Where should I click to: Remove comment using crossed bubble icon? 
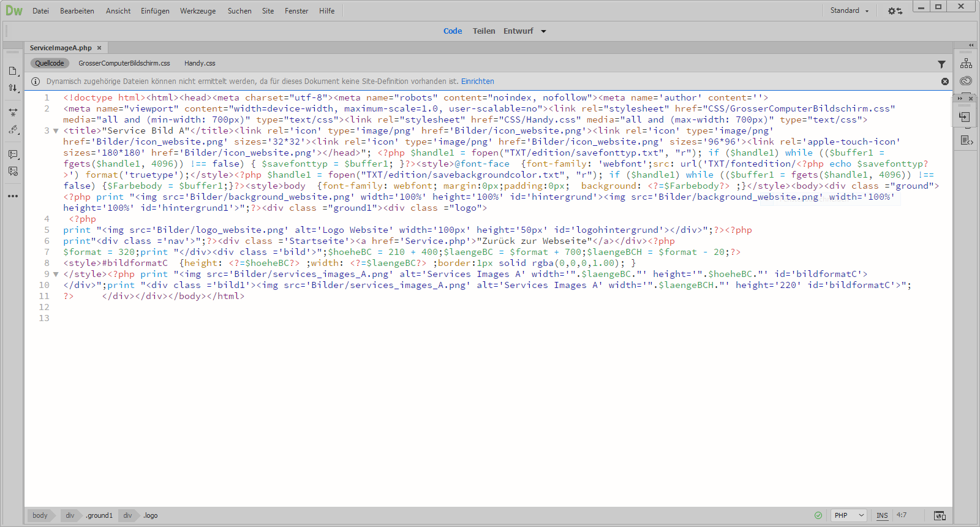(x=13, y=172)
